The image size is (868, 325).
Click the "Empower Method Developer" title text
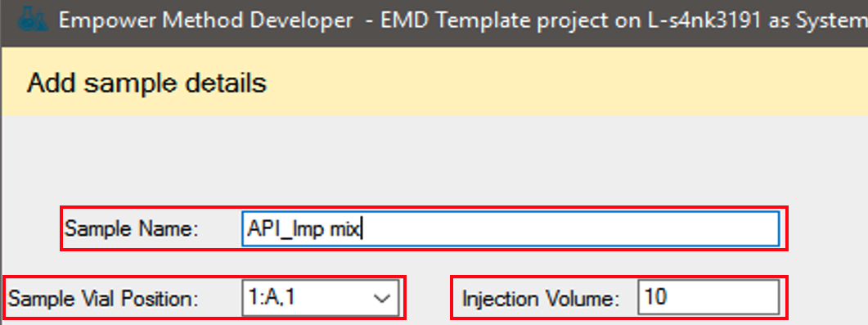point(205,21)
